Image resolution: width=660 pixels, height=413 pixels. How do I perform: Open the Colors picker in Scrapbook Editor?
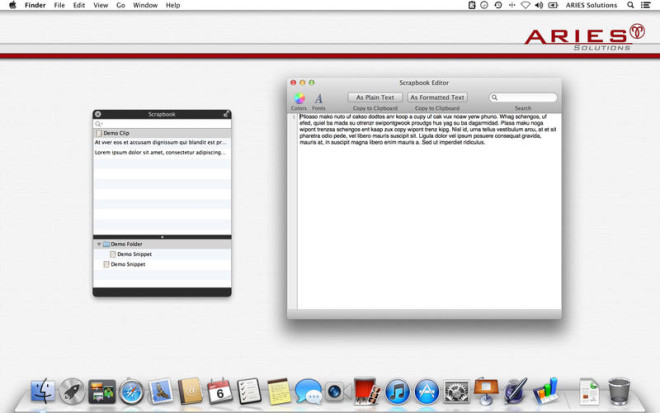pos(299,98)
